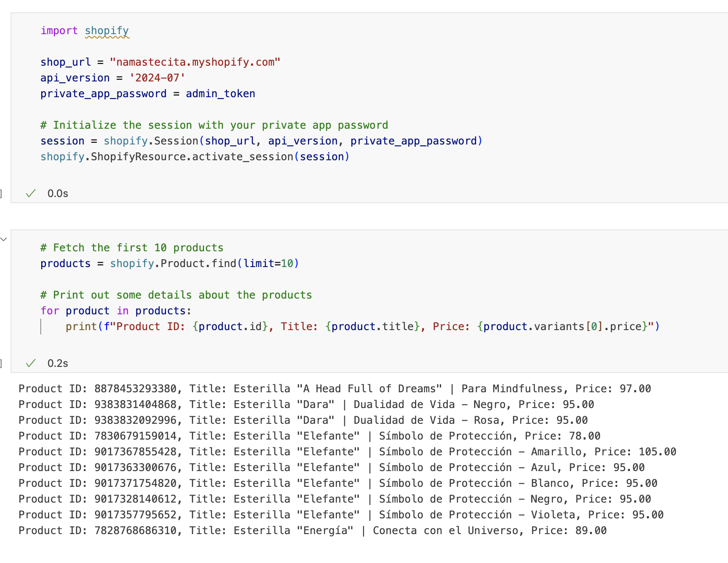Click admin_token in the password assignment
Image resolution: width=728 pixels, height=563 pixels.
coord(220,94)
